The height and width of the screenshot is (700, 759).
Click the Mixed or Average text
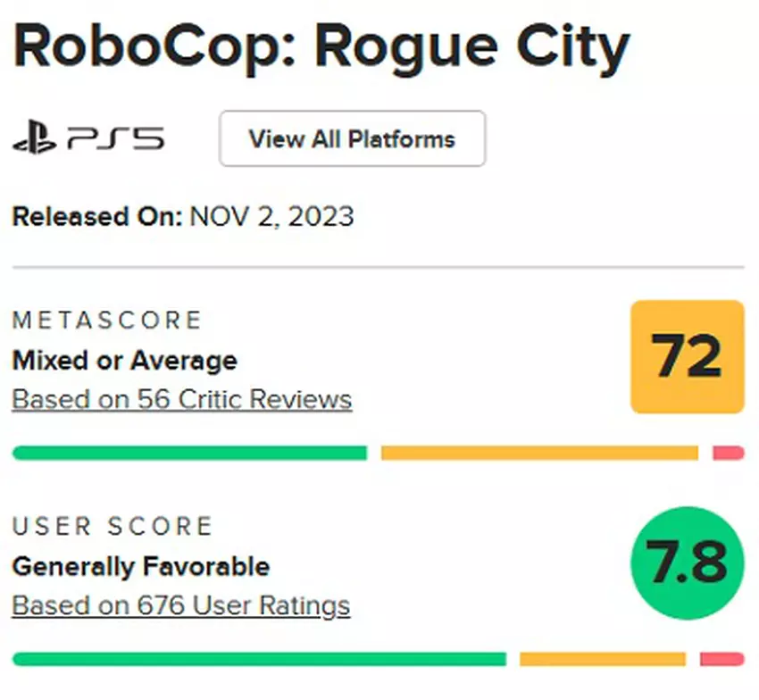125,361
